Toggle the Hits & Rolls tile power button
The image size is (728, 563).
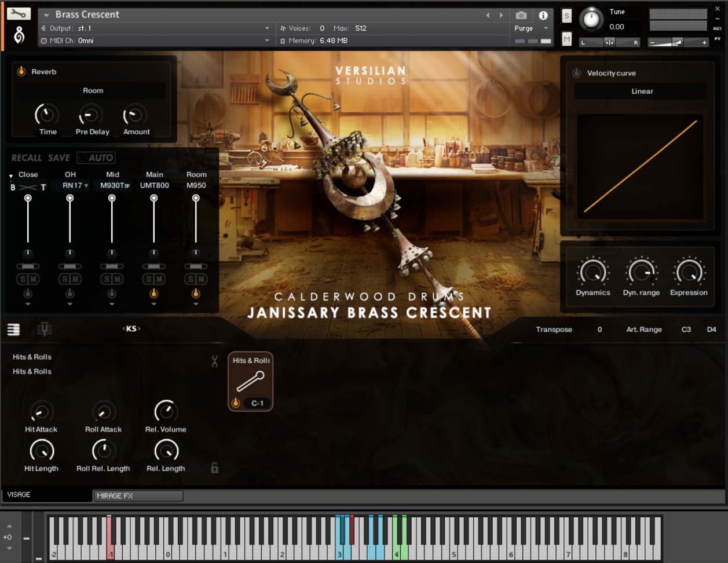point(236,403)
